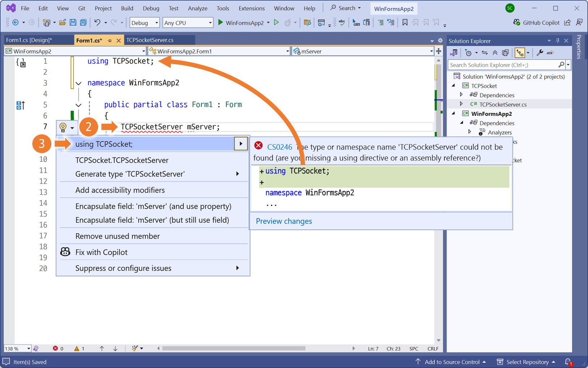
Task: Open the Any CPU platform dropdown
Action: 188,22
